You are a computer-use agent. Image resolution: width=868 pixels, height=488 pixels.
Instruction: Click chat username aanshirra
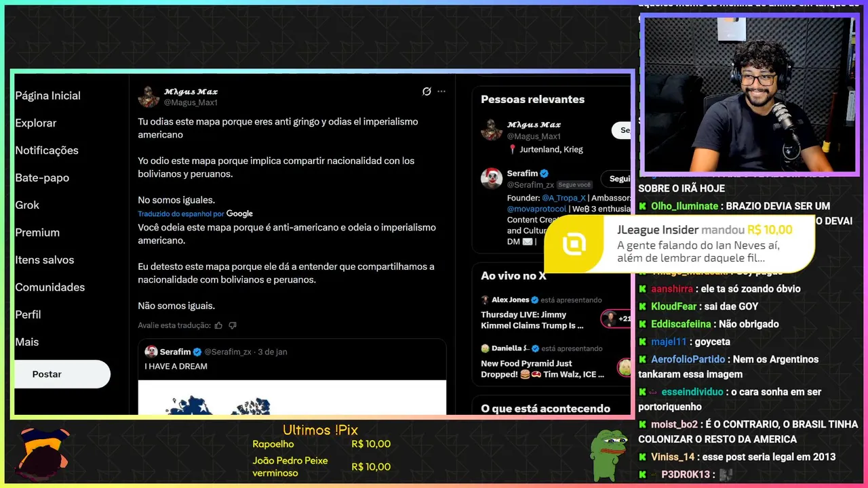pyautogui.click(x=672, y=289)
